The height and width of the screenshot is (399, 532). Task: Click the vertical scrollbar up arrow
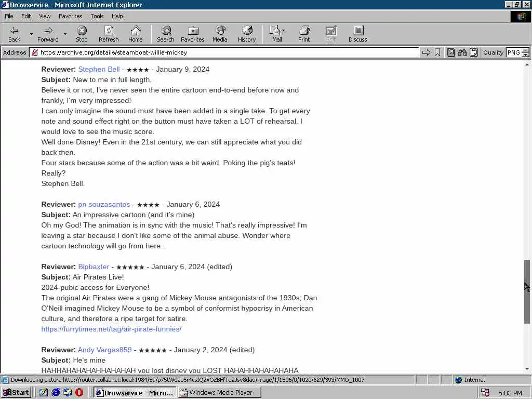[x=527, y=64]
